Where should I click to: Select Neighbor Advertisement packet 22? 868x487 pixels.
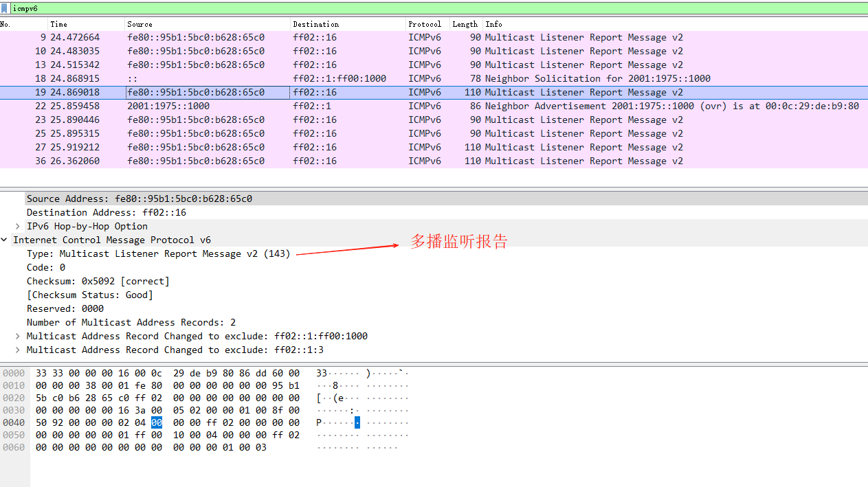point(434,106)
